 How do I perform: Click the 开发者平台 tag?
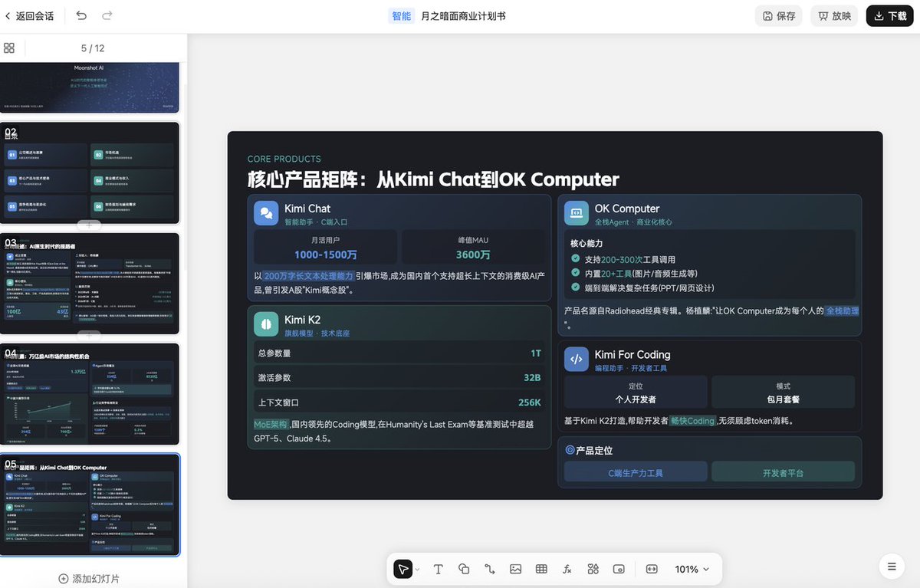click(x=783, y=473)
